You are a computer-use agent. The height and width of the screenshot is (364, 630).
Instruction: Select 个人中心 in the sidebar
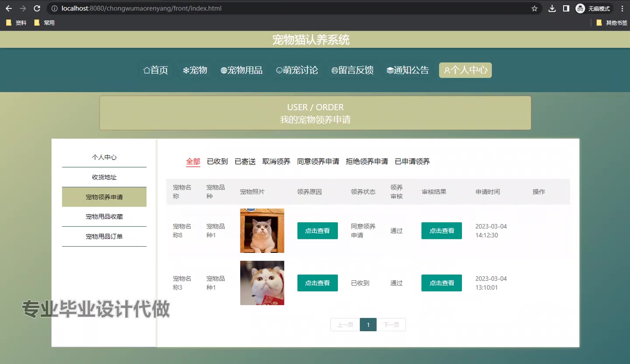click(104, 157)
